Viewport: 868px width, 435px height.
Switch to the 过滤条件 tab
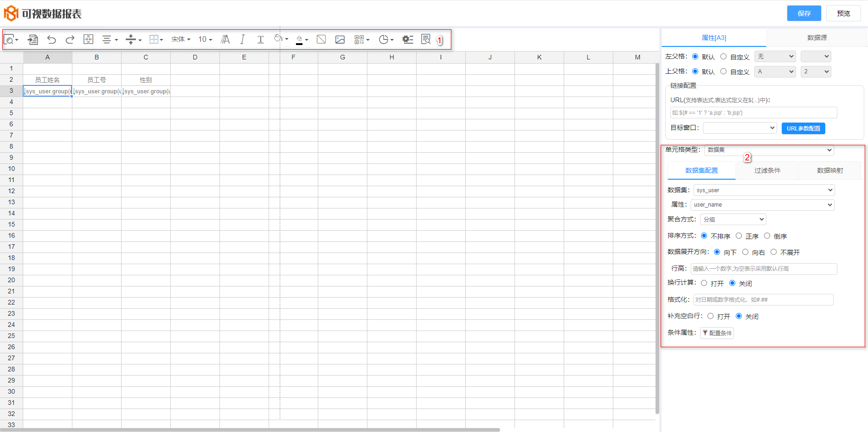(x=767, y=170)
